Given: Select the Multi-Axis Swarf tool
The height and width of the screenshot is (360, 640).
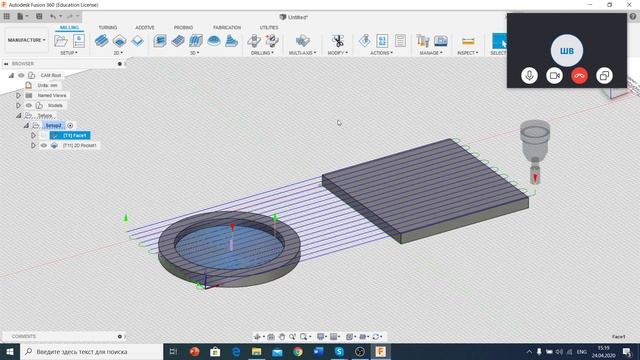Looking at the screenshot, I should [x=302, y=41].
